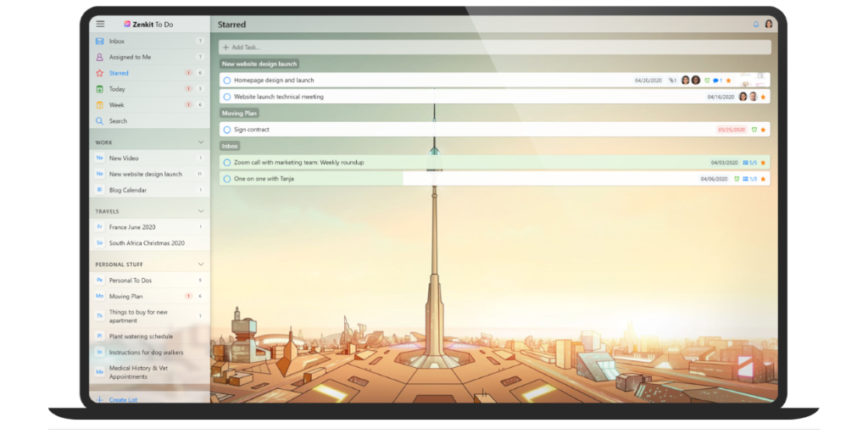Click the plus icon next to Create List
This screenshot has height=434, width=868.
[100, 400]
